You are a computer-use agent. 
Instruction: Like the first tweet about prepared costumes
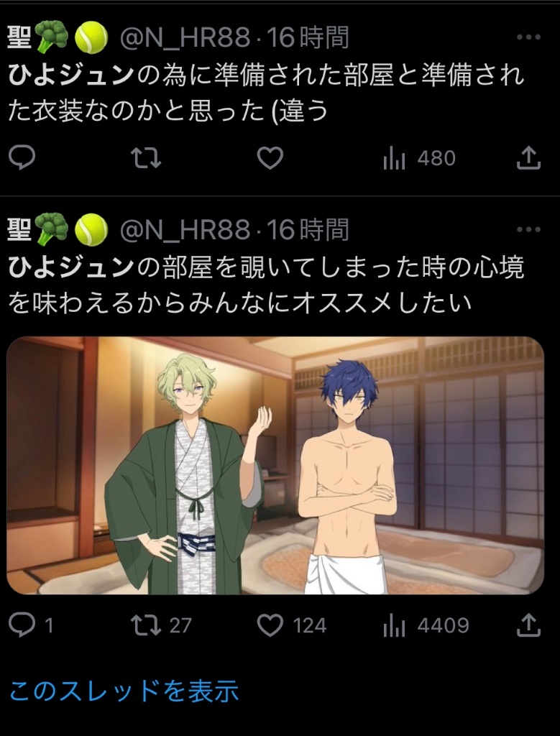(270, 157)
